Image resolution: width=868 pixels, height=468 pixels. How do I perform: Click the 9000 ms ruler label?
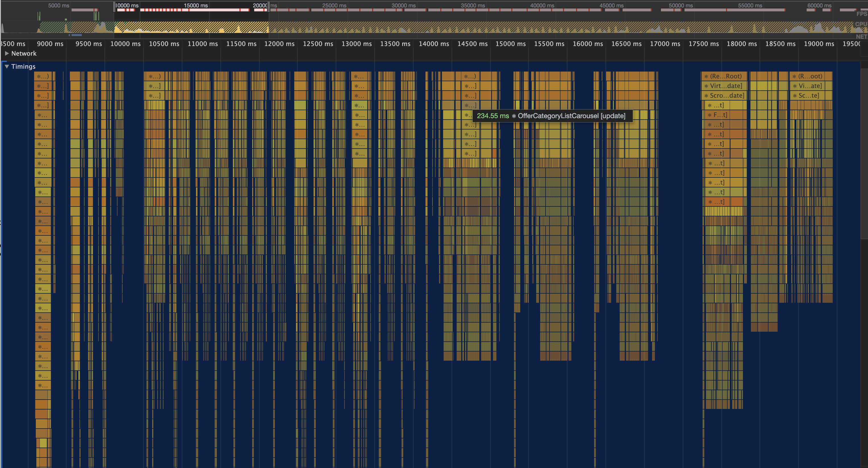click(50, 44)
